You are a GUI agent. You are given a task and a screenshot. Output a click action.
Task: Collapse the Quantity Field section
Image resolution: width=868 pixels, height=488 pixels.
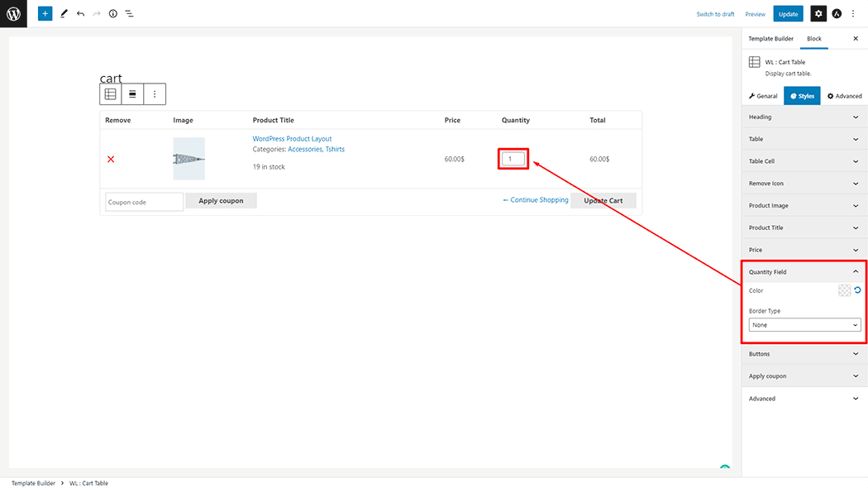tap(804, 272)
